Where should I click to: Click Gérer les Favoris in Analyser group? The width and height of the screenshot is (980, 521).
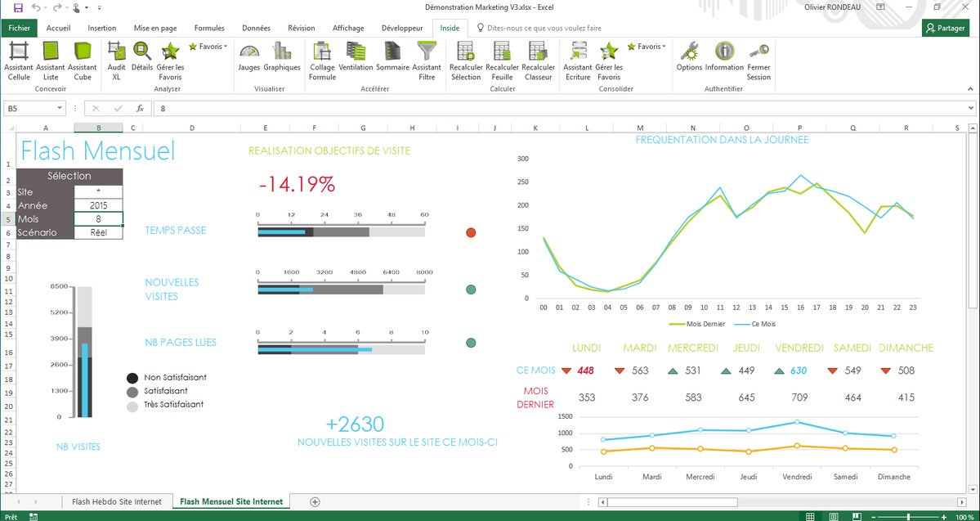pyautogui.click(x=170, y=61)
